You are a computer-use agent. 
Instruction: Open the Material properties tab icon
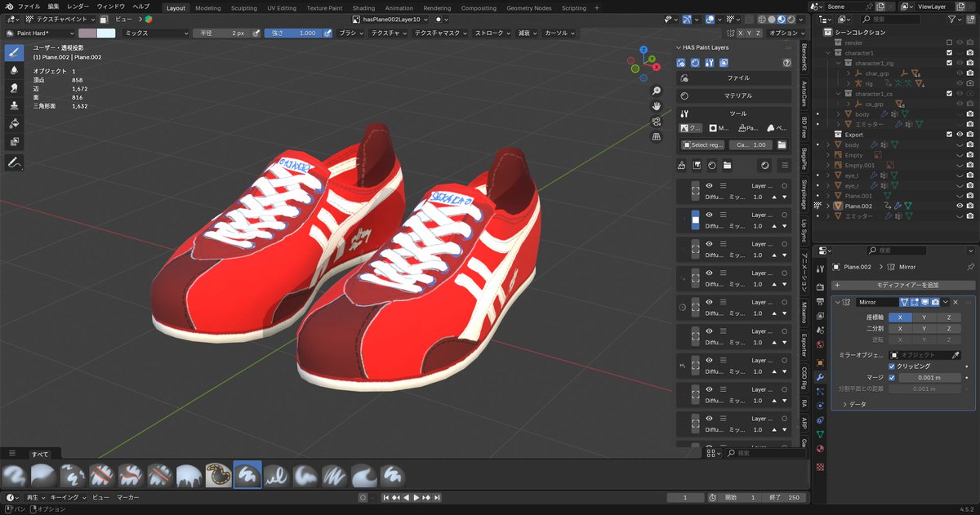coord(820,449)
